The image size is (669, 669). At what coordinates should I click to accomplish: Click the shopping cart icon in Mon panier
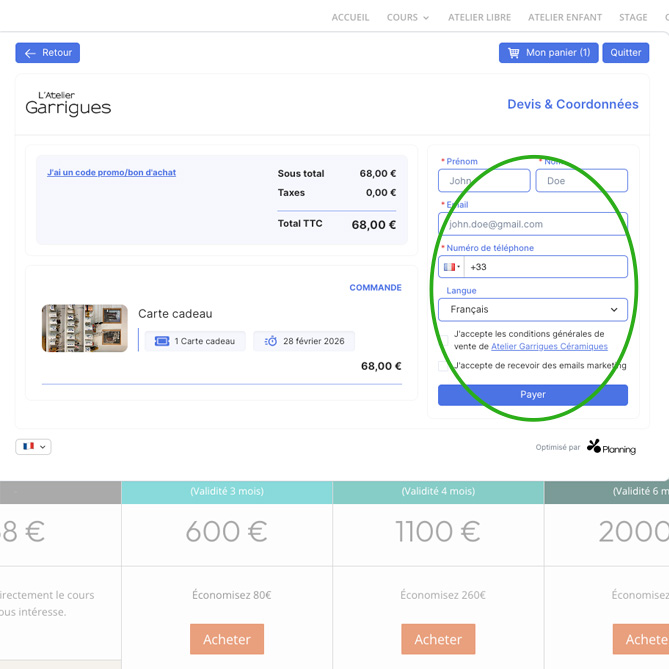tap(513, 53)
